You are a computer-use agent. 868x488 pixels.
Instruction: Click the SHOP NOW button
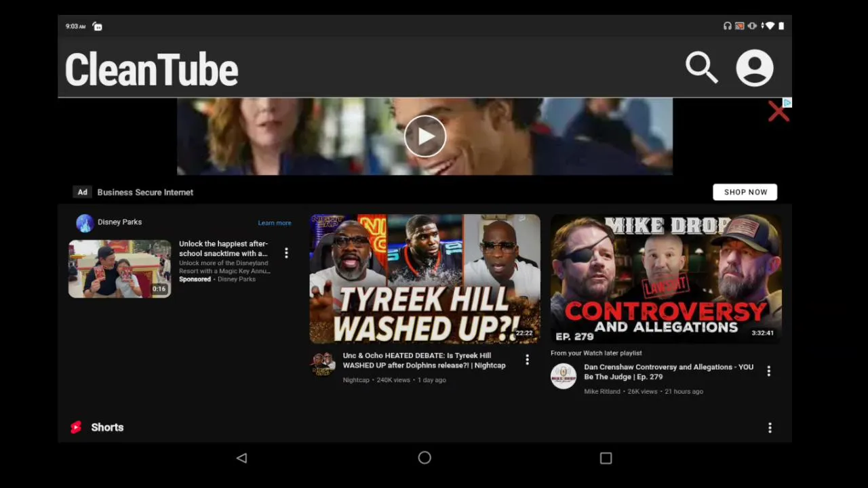point(745,192)
